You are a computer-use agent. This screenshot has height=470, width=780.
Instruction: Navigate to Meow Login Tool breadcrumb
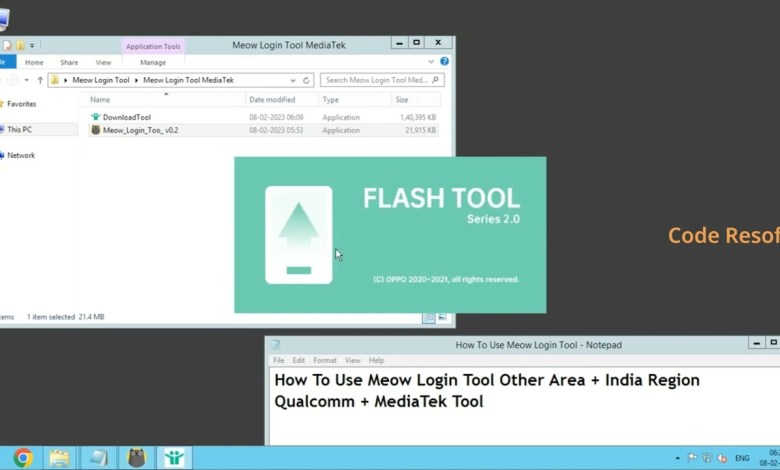pyautogui.click(x=101, y=80)
